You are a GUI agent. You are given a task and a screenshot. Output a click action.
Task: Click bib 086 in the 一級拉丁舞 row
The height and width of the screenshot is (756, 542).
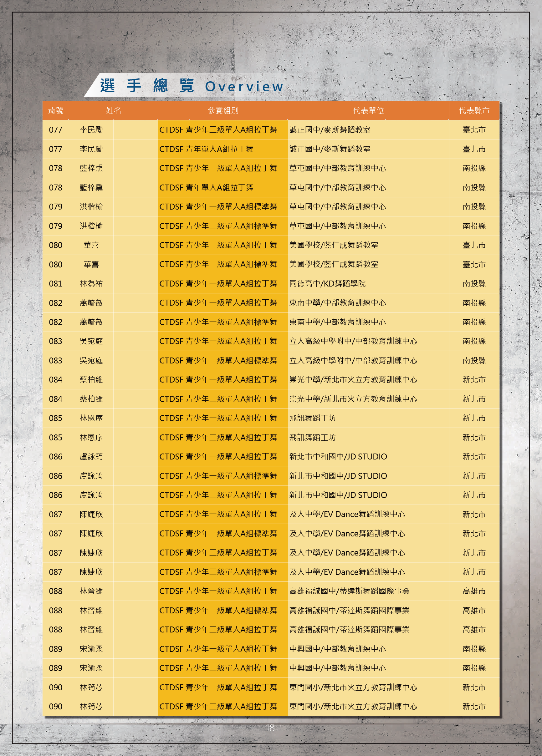pyautogui.click(x=56, y=457)
